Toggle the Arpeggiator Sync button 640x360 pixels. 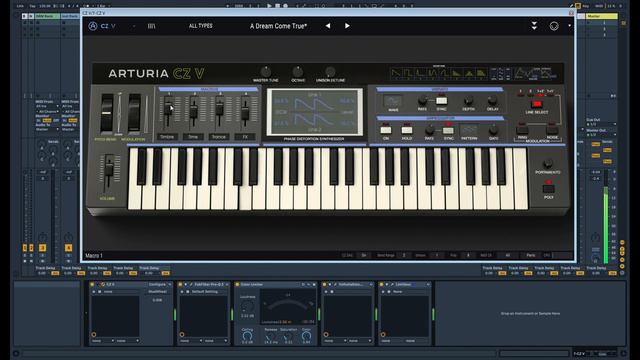[448, 130]
